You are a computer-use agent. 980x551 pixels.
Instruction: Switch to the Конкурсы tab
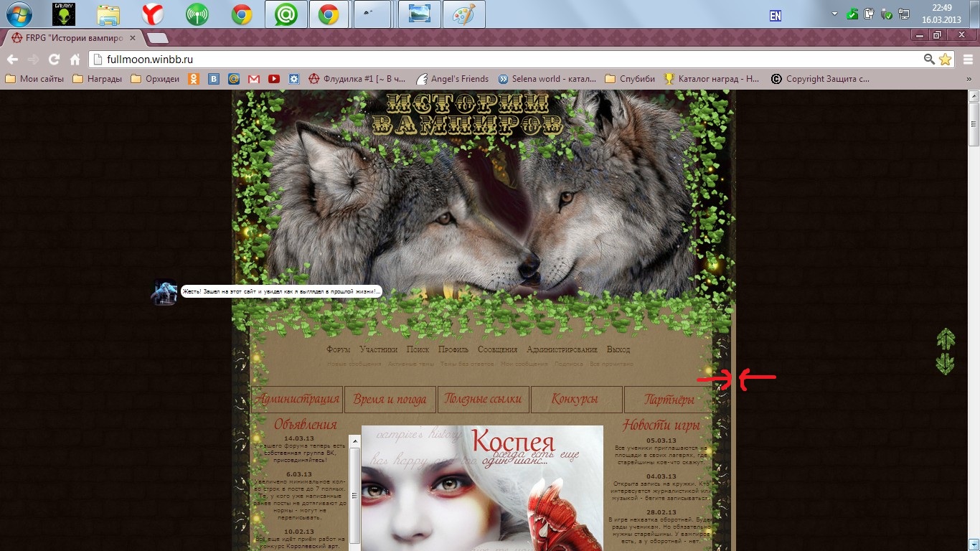pos(576,400)
